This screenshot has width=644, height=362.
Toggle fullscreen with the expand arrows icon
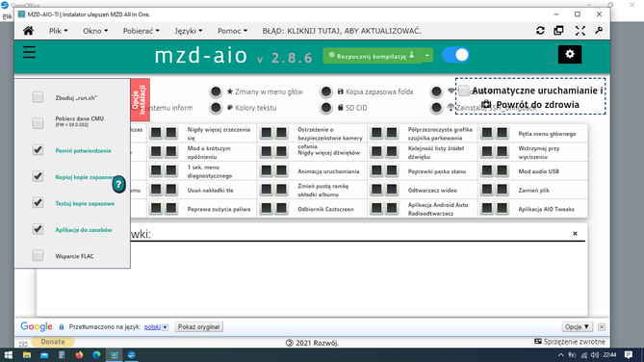pos(580,31)
